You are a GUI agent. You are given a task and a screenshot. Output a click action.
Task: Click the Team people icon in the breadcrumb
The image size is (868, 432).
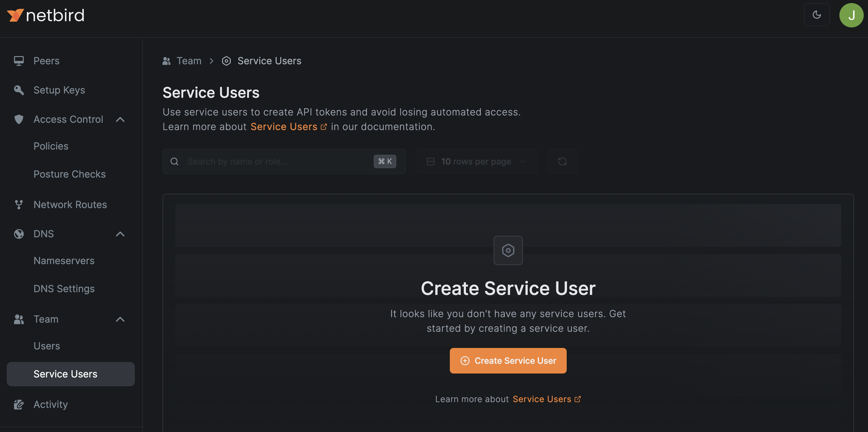(166, 61)
